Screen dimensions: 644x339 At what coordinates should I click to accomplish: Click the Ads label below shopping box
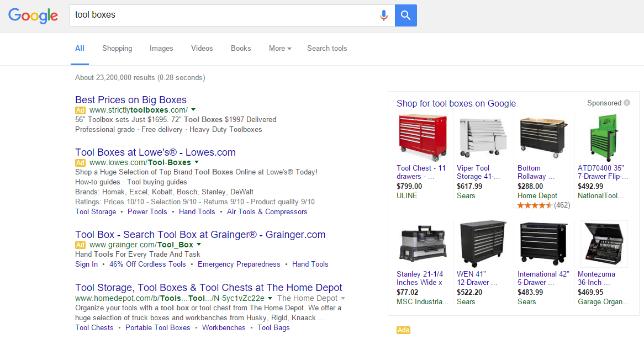click(403, 330)
